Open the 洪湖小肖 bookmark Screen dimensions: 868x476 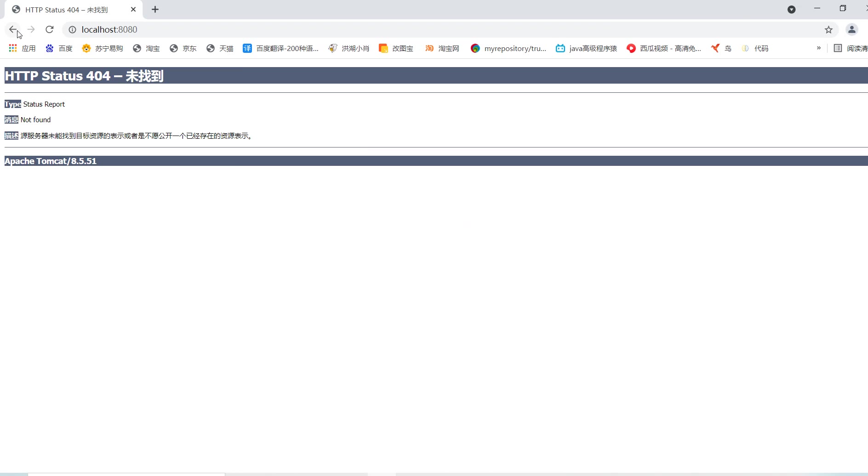click(348, 48)
